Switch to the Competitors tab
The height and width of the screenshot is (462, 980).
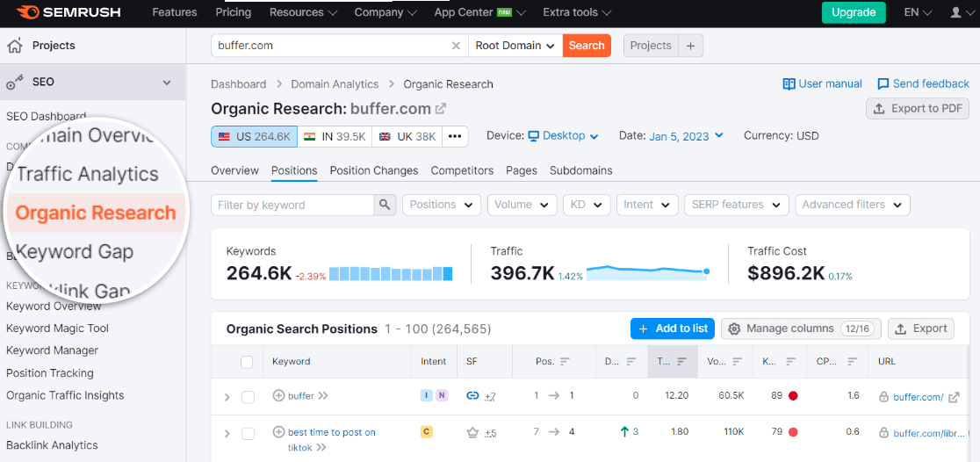coord(462,170)
